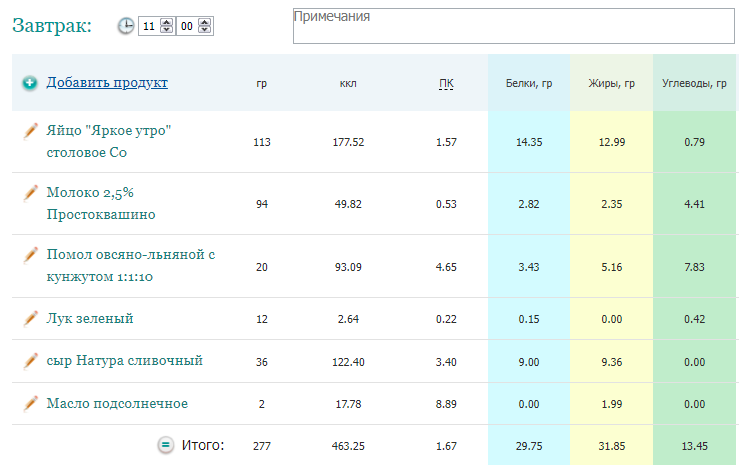Select cheese fat value 9.36
This screenshot has height=467, width=739.
[612, 362]
